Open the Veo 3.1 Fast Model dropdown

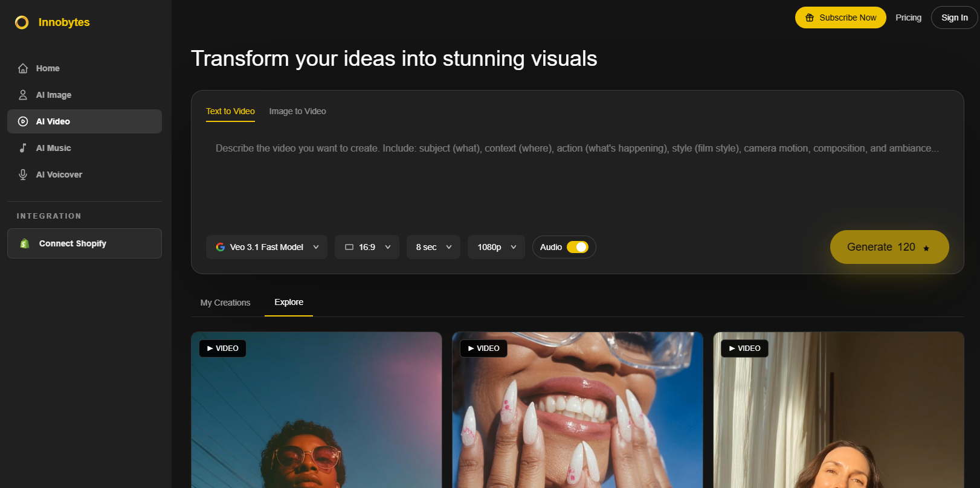(266, 247)
